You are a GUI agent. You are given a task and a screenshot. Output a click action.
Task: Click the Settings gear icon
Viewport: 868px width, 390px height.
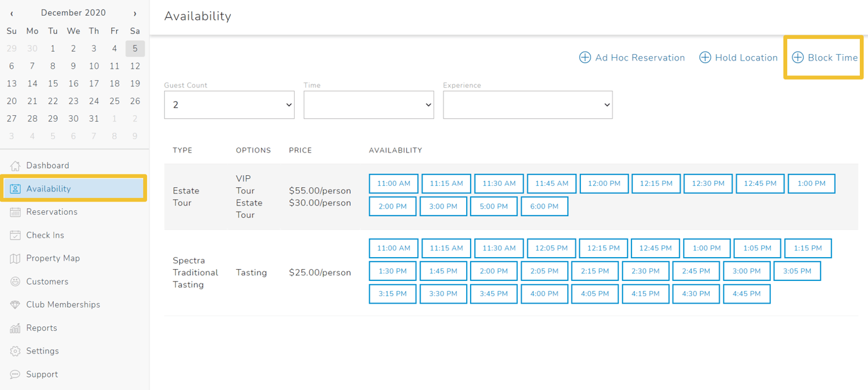15,351
